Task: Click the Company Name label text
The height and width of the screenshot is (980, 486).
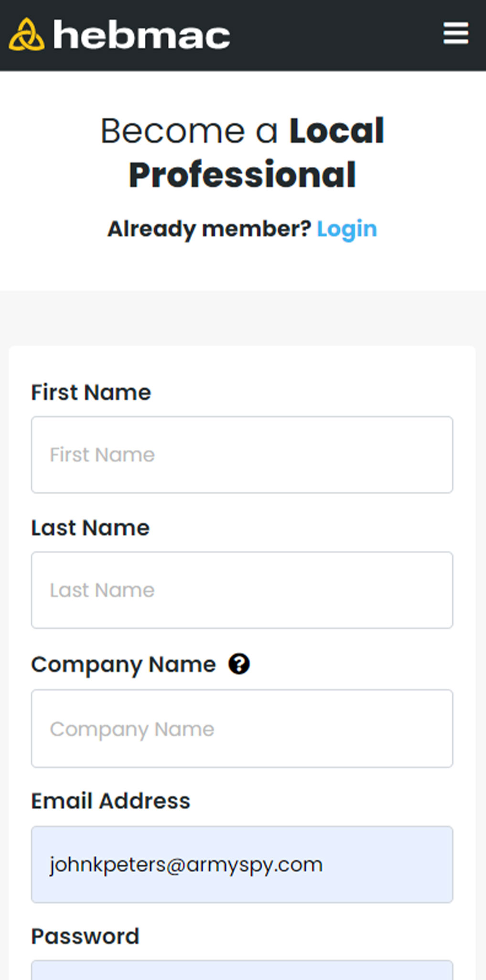Action: [123, 664]
